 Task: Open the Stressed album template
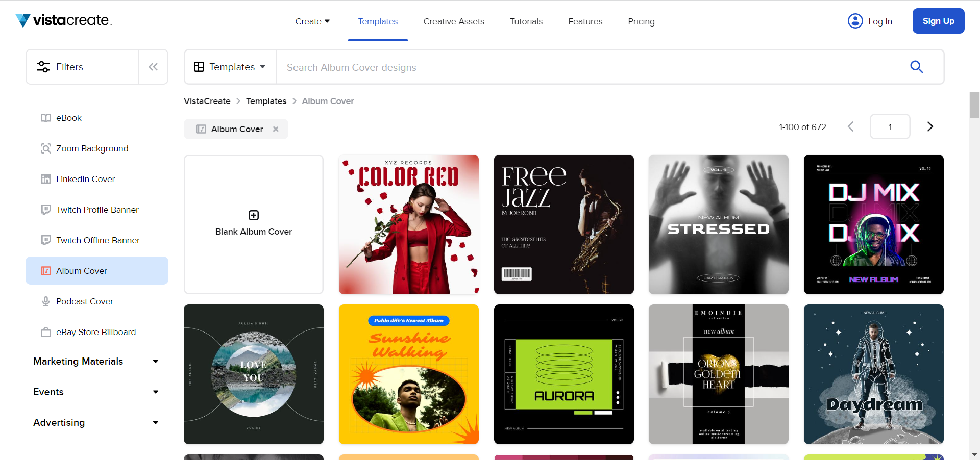click(719, 224)
